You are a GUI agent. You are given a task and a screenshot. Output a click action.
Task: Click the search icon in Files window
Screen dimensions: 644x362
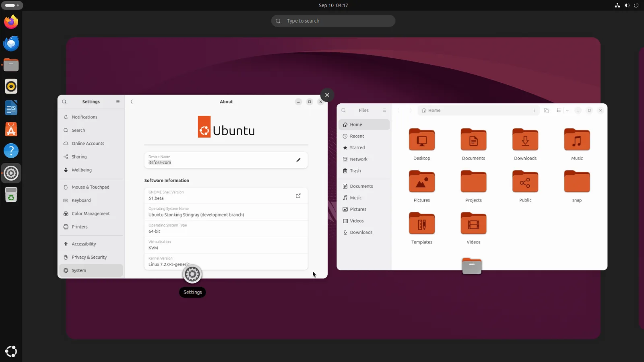pos(344,110)
